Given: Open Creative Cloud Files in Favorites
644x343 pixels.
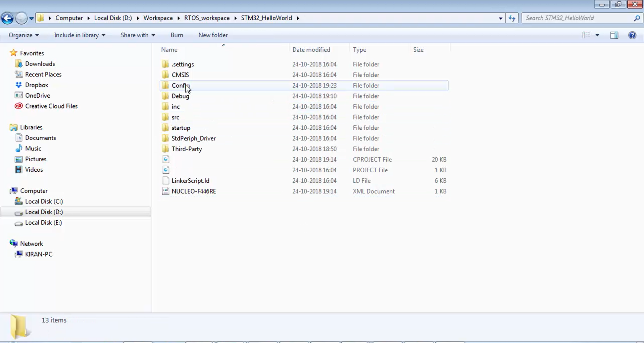Looking at the screenshot, I should pos(51,106).
